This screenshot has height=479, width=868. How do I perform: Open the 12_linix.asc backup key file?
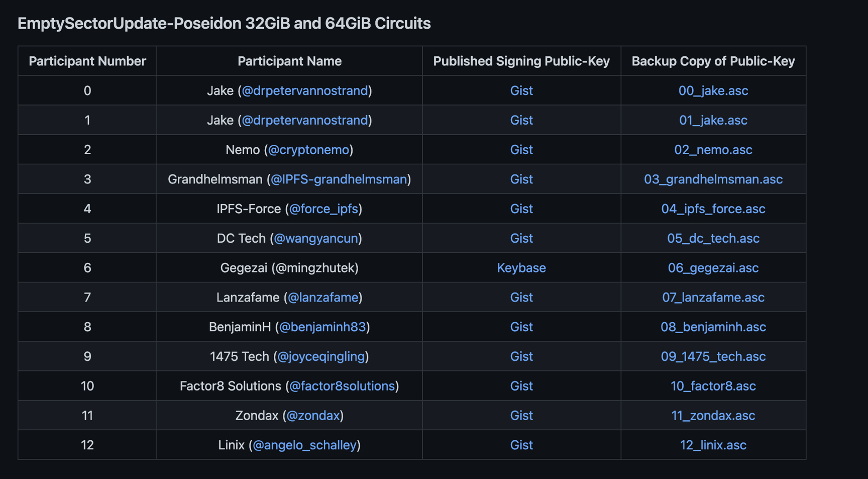coord(713,445)
